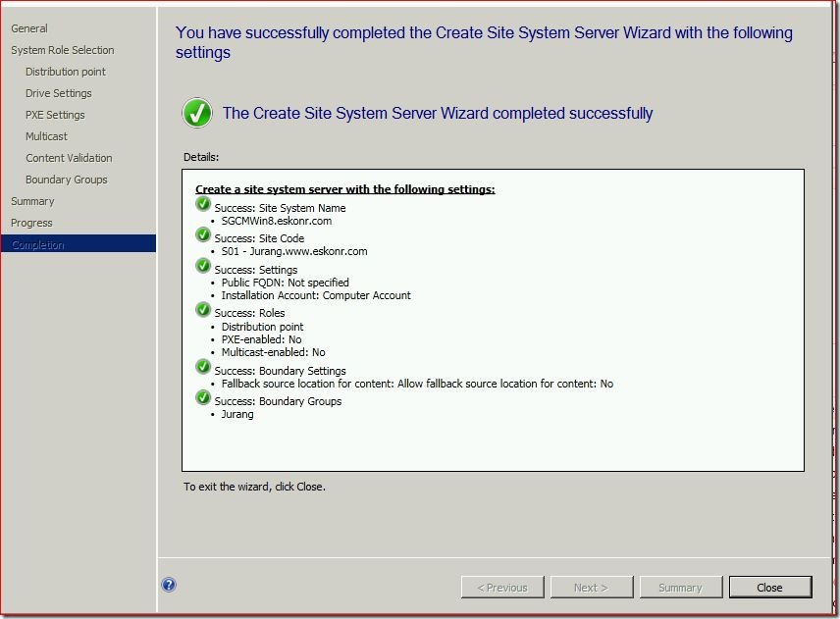Click the Settings success checkmark icon
Viewport: 840px width, 619px height.
(x=203, y=266)
